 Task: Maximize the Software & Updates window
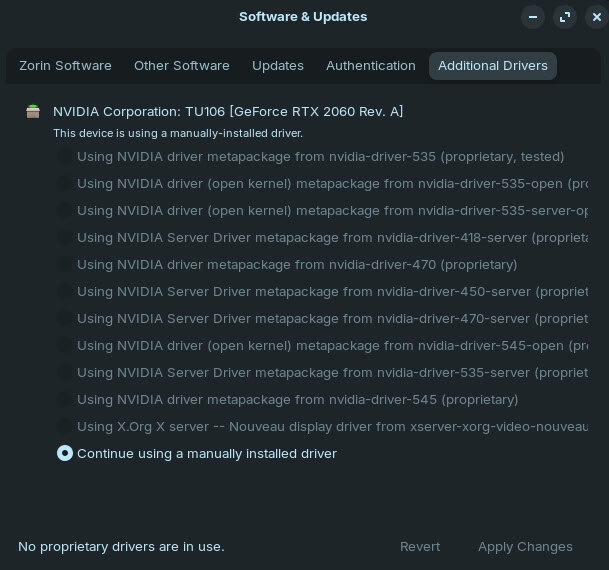565,17
